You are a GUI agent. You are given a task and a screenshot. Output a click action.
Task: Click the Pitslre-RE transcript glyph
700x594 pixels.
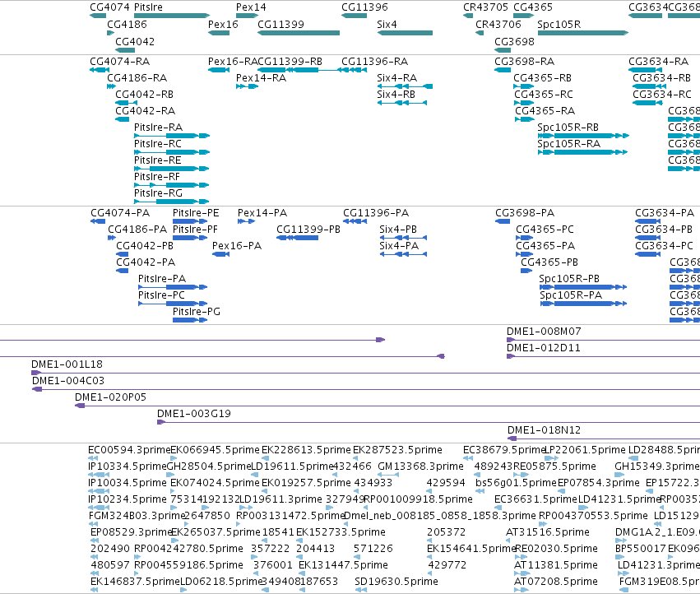[x=172, y=169]
